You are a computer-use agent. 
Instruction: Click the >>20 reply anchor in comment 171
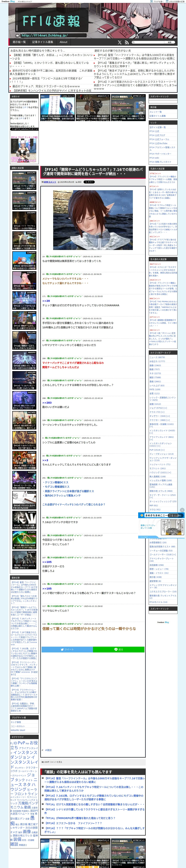[x=46, y=301]
